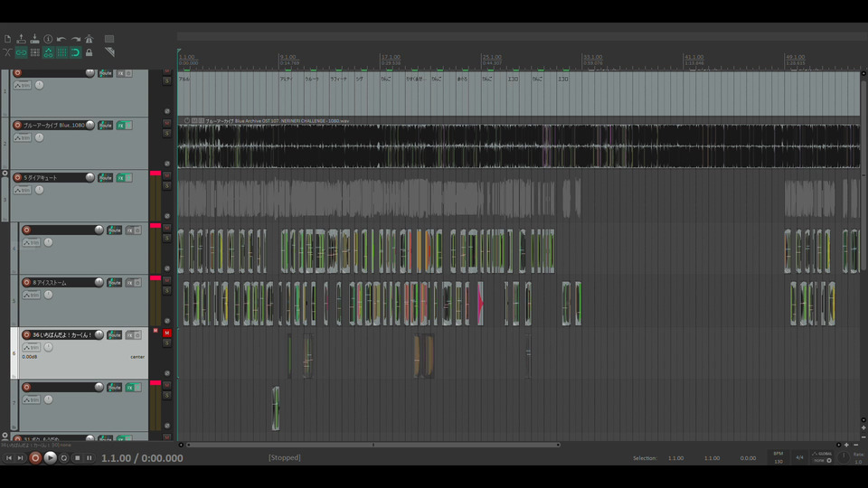This screenshot has width=868, height=488.
Task: Arm record on ブルーアーカイブ track
Action: tap(18, 125)
